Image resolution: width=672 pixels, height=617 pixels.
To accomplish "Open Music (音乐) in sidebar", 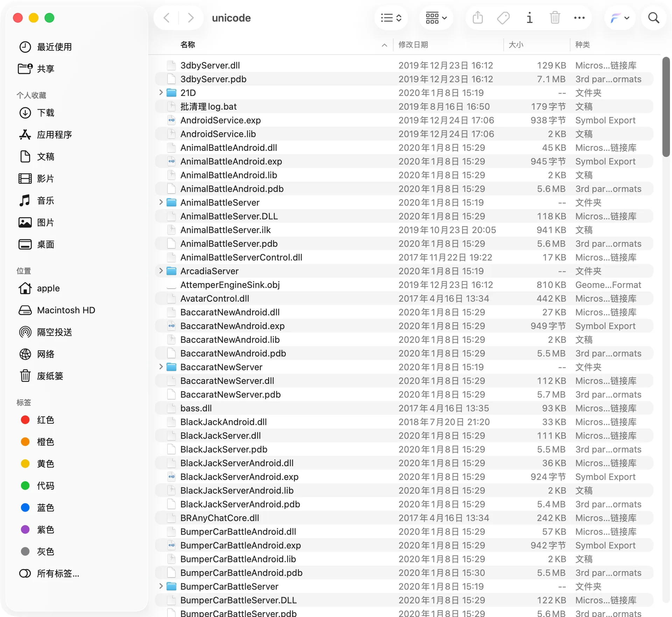I will tap(37, 201).
